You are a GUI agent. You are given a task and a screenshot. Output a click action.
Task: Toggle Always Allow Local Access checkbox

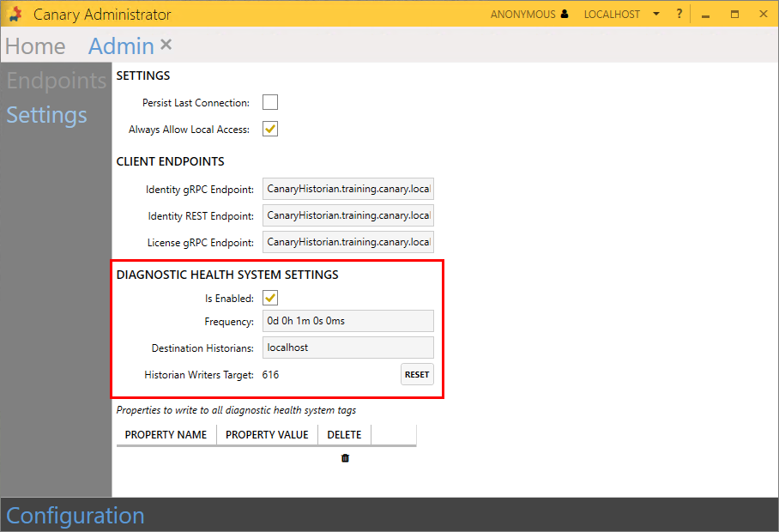[x=270, y=130]
